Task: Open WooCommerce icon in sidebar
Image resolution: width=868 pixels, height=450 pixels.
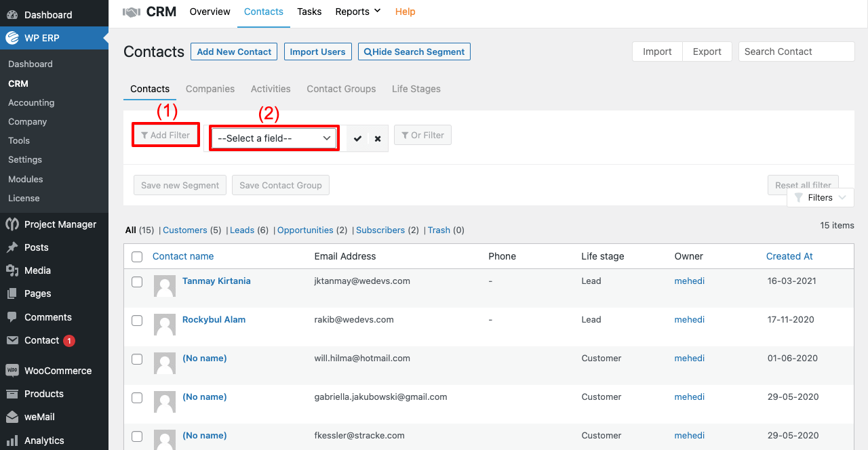Action: point(12,371)
